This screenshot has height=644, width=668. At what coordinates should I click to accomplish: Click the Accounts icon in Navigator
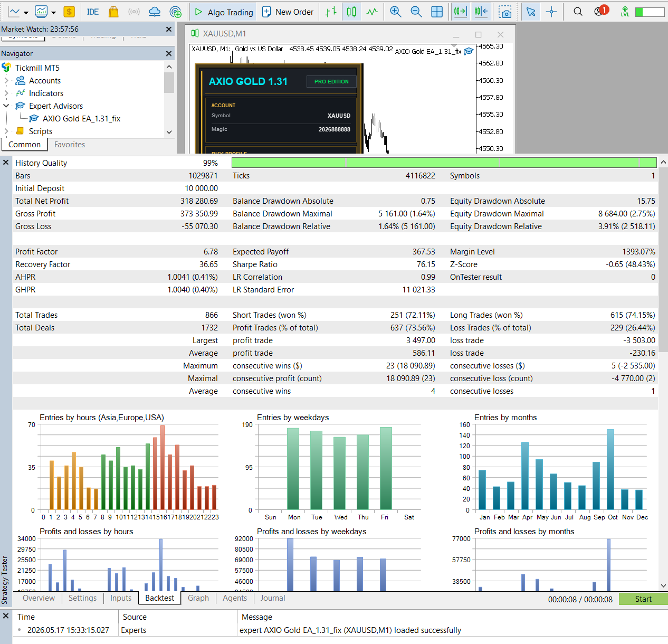point(21,80)
